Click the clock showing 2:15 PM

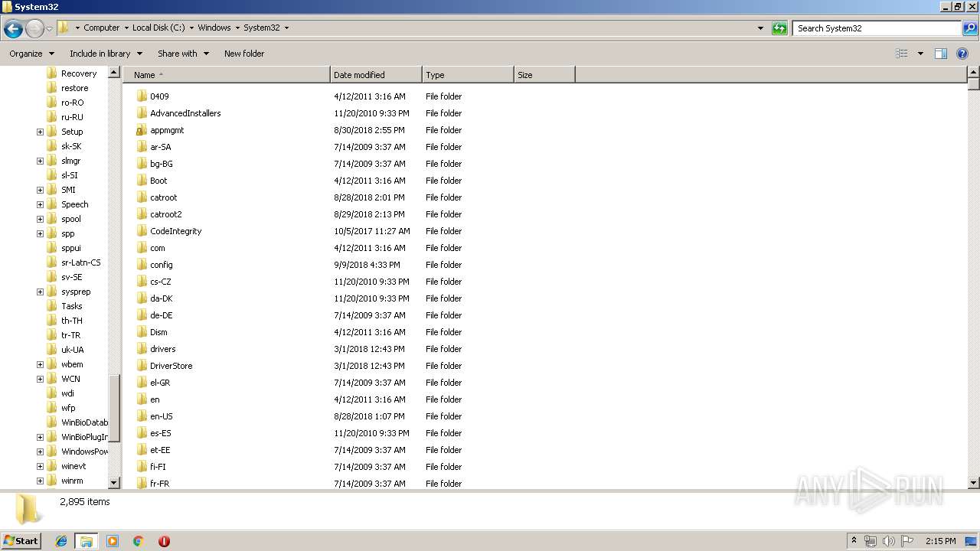coord(940,541)
